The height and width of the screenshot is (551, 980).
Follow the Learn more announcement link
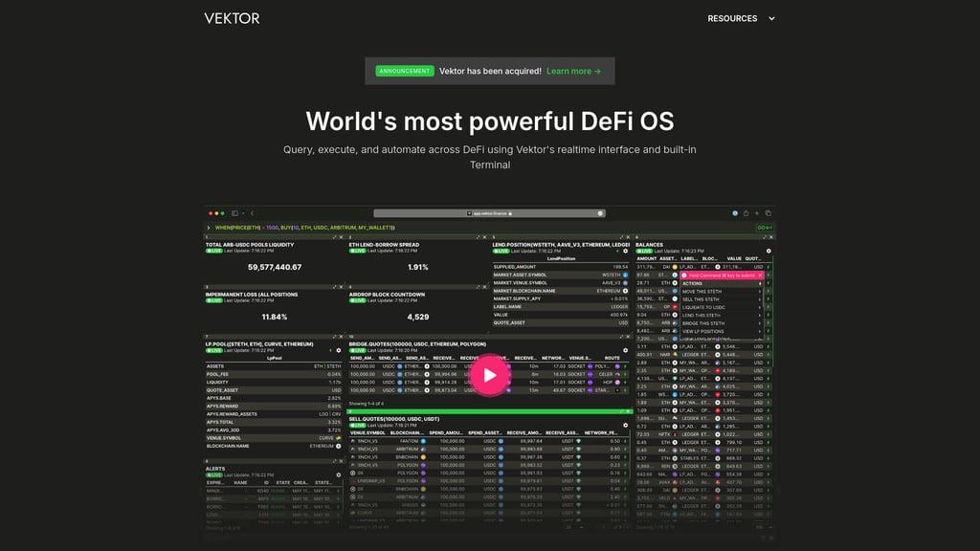pos(574,71)
